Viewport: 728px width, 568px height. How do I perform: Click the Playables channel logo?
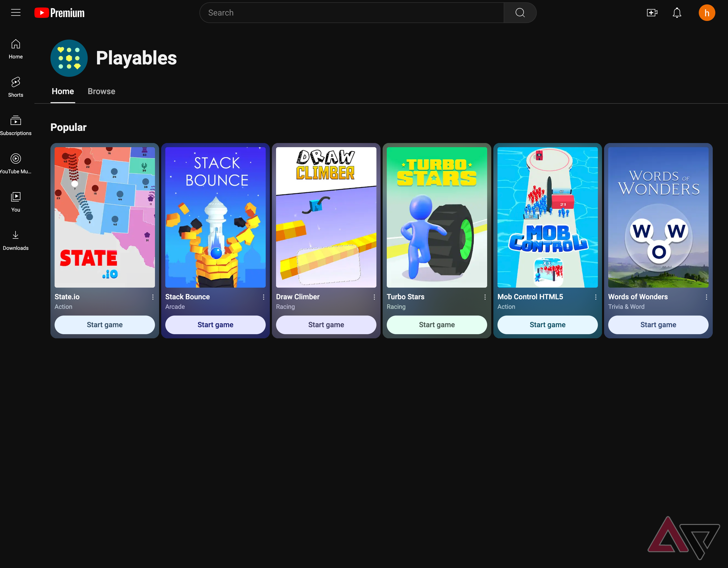click(69, 58)
